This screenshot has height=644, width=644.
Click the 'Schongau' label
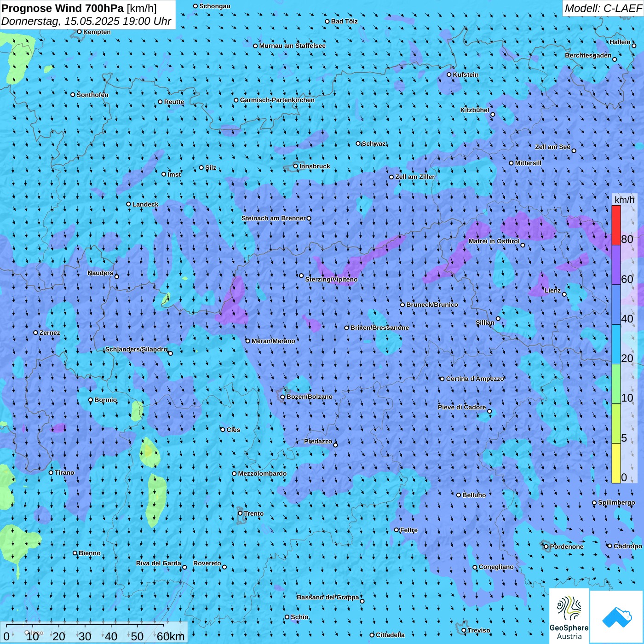[215, 6]
